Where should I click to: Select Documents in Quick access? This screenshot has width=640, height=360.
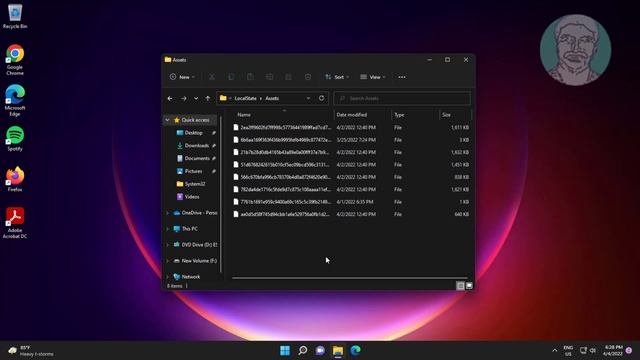click(197, 158)
